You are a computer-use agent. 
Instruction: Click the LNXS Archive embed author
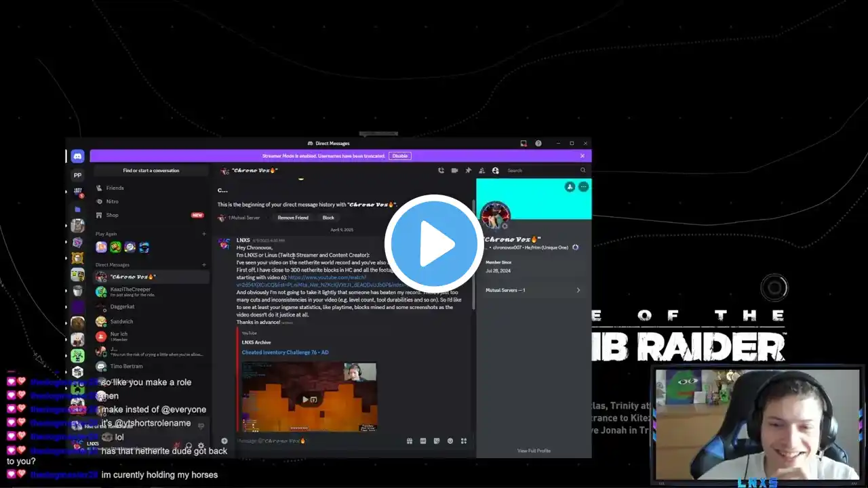(x=256, y=342)
